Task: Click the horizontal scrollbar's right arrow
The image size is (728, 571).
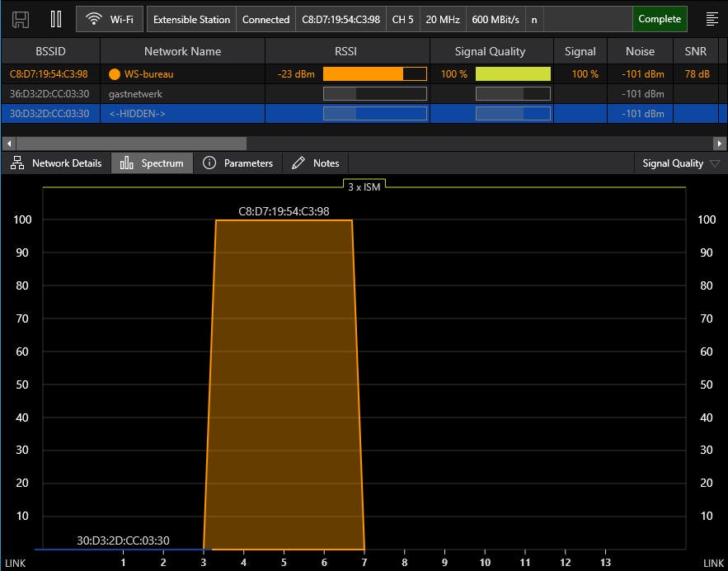Action: click(721, 143)
